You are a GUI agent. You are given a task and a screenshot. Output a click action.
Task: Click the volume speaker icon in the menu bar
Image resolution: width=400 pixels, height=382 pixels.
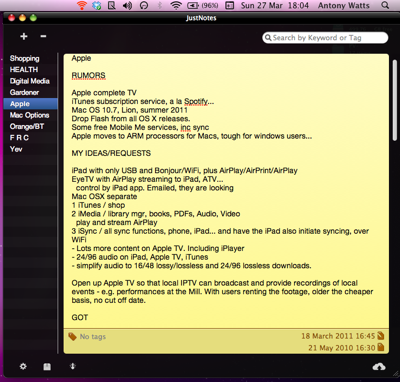click(x=127, y=5)
